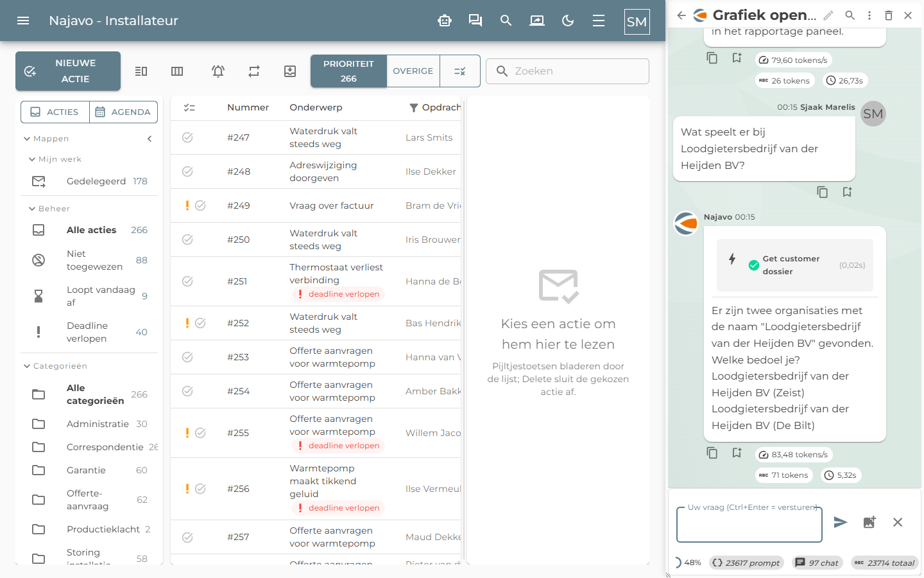The image size is (924, 578).
Task: Click the archive download toolbar icon
Action: (x=290, y=71)
